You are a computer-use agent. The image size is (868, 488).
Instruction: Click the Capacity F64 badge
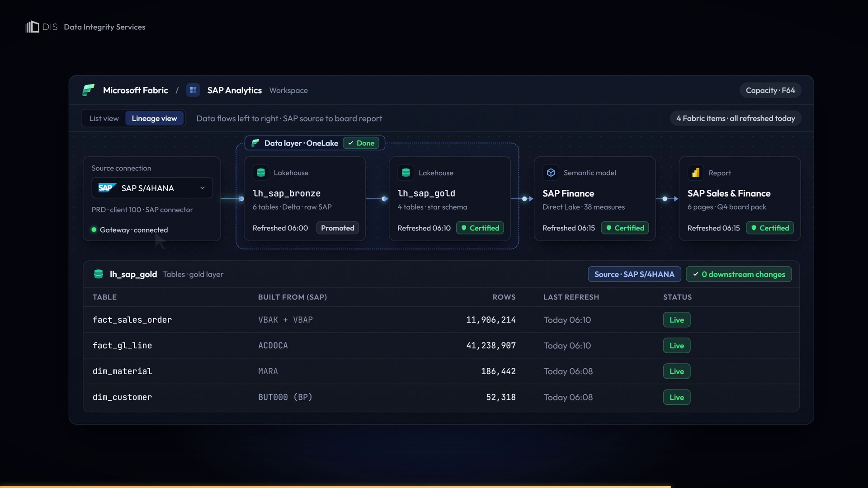[x=770, y=90]
